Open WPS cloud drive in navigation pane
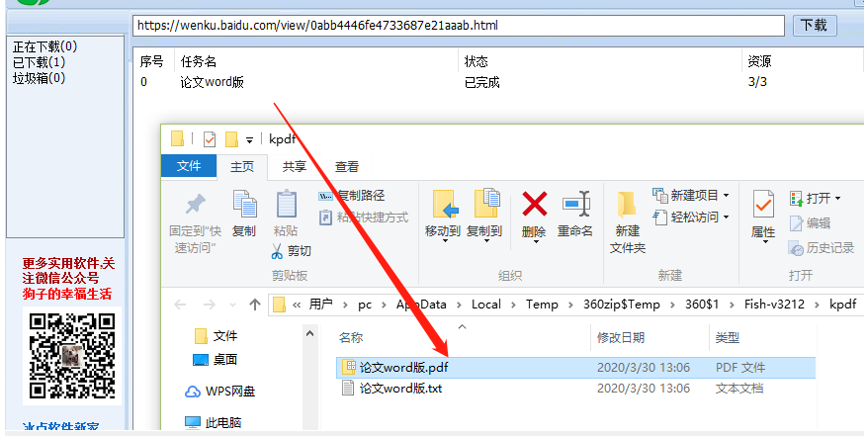868x437 pixels. point(219,392)
